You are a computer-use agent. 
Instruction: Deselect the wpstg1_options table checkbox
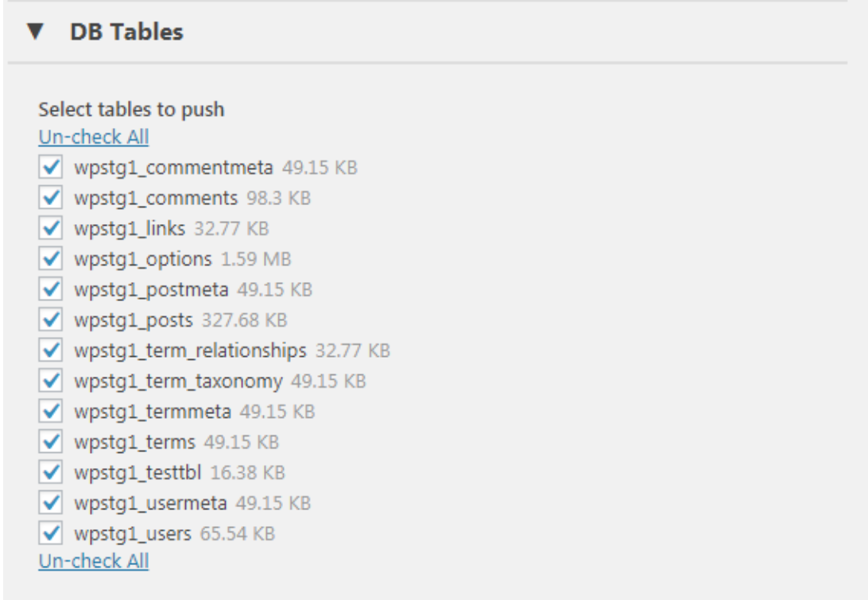point(51,259)
